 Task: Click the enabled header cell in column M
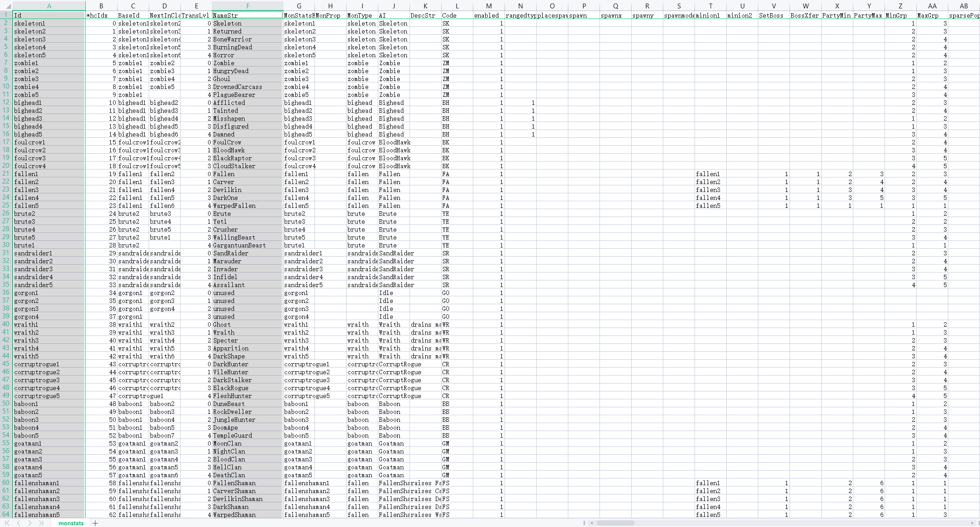[x=488, y=15]
